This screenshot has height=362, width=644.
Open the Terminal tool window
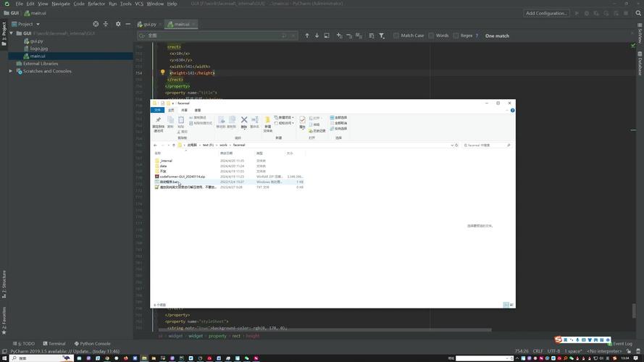click(54, 343)
